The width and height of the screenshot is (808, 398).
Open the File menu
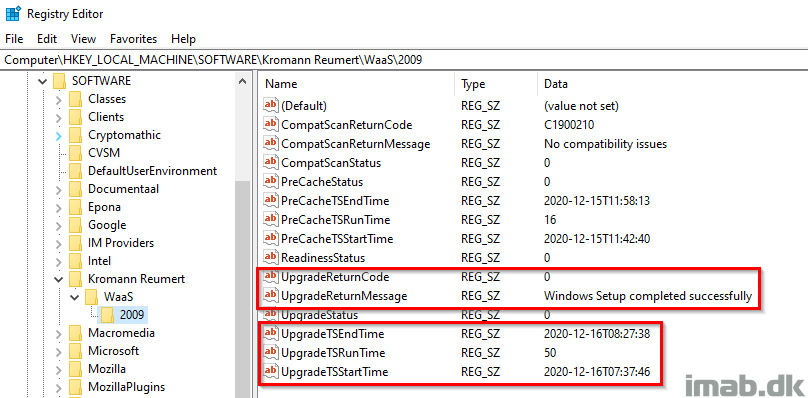click(x=14, y=39)
